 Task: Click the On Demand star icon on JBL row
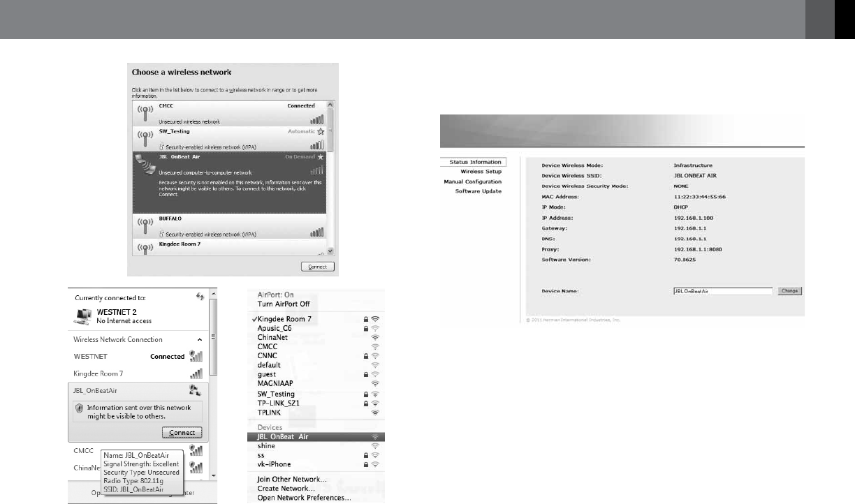click(x=321, y=157)
